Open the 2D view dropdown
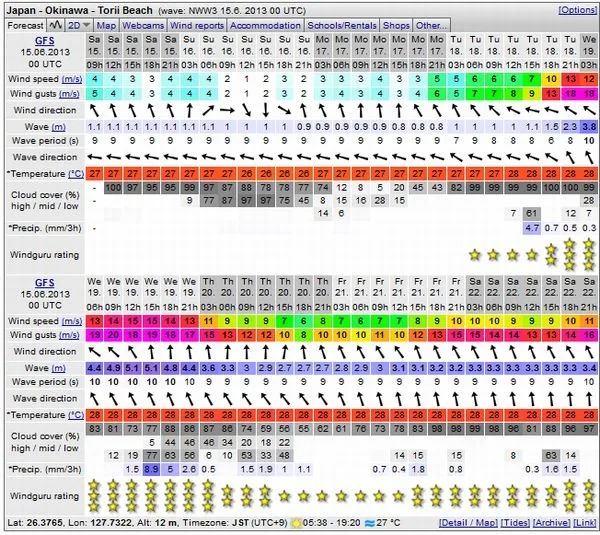This screenshot has width=600, height=535. pos(79,25)
